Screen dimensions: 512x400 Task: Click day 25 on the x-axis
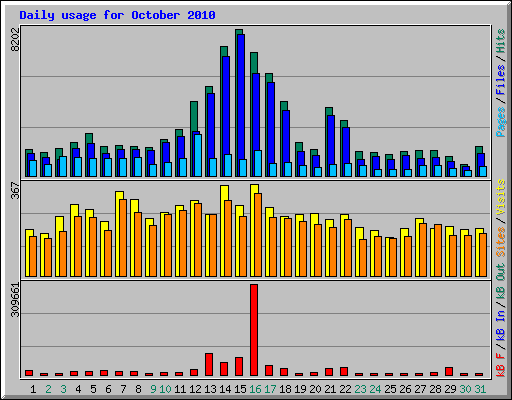[390, 389]
